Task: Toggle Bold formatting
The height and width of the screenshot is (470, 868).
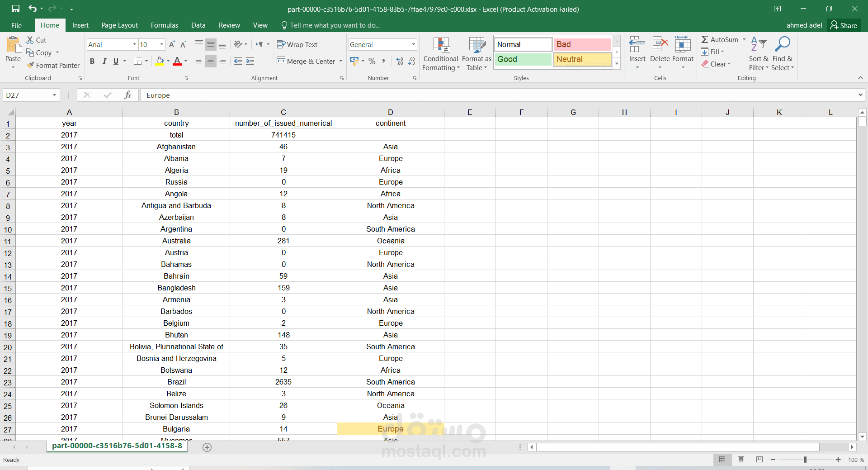Action: (92, 61)
